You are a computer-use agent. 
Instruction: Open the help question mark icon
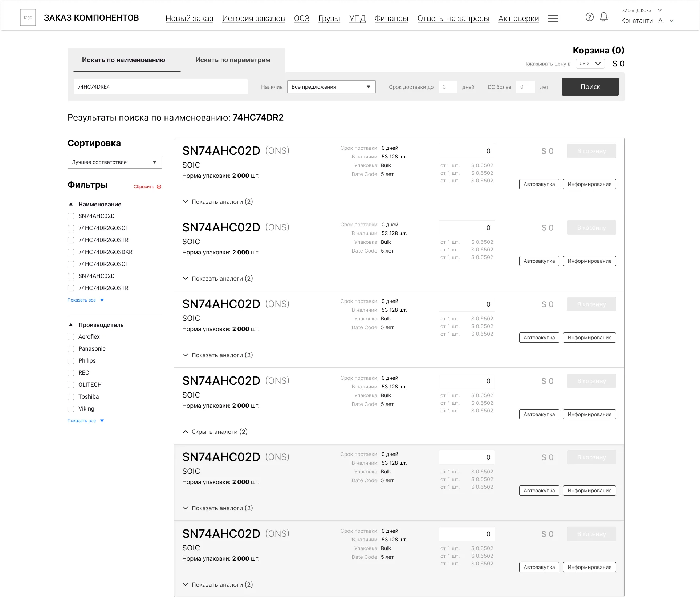589,17
